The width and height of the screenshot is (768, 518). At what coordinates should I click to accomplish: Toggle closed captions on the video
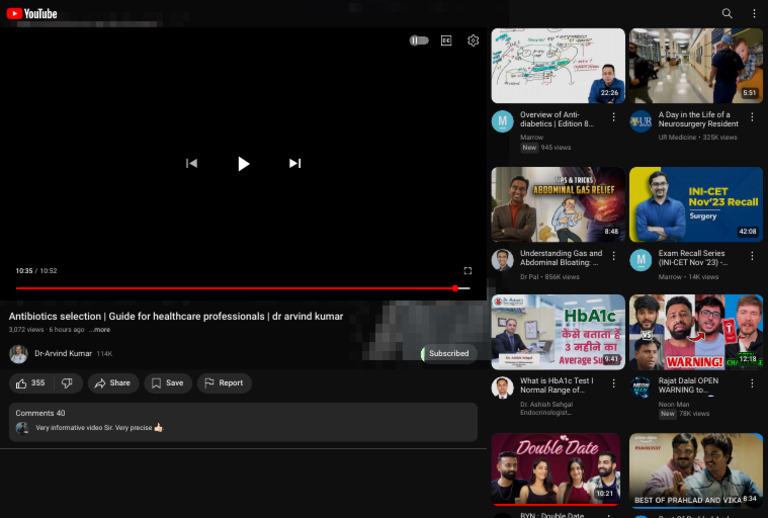point(446,41)
